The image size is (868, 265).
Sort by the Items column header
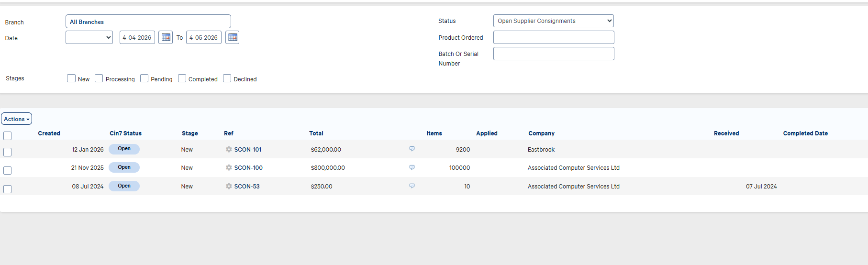pos(434,133)
